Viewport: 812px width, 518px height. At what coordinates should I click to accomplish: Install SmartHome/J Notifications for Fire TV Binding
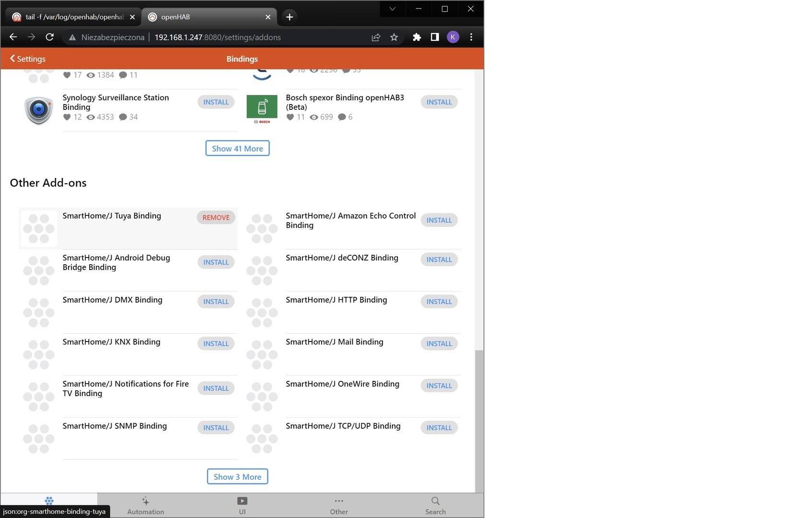click(216, 388)
